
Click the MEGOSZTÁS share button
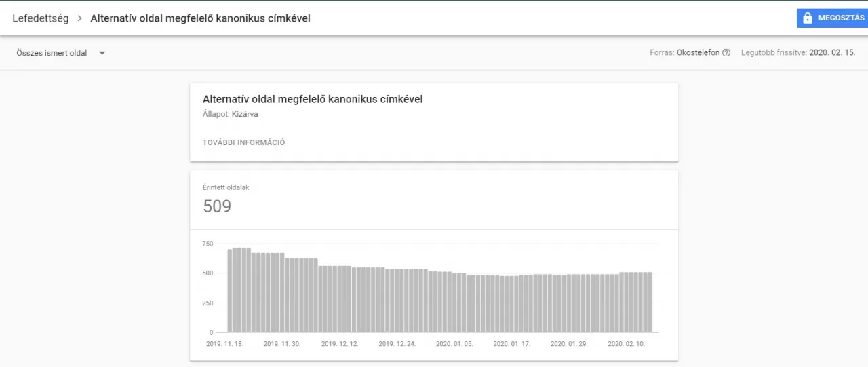click(832, 18)
